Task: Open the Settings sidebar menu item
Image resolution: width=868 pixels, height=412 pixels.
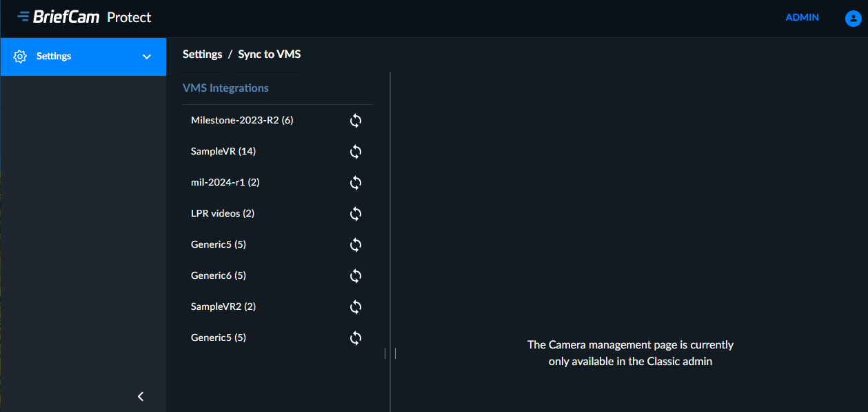Action: coord(83,57)
